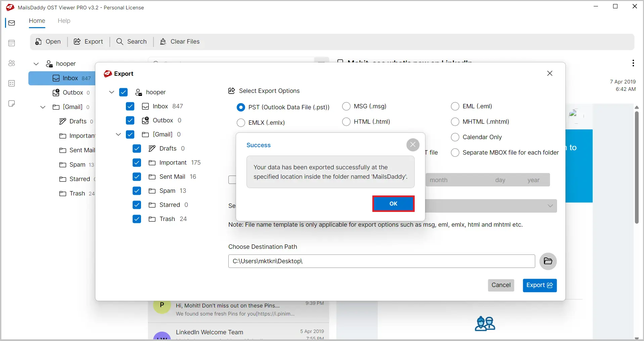This screenshot has height=341, width=644.
Task: Uncheck the Drafts checkbox in Export dialog
Action: (x=137, y=149)
